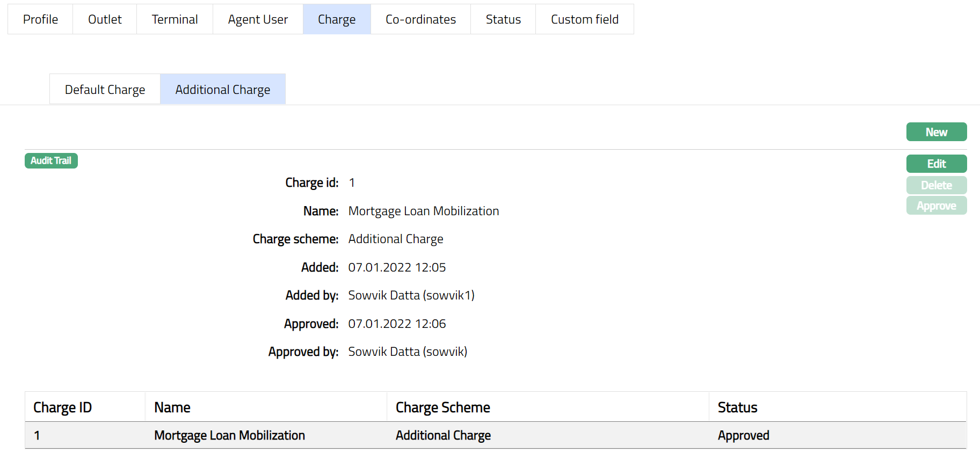
Task: Click the Charge ID column header
Action: tap(63, 407)
